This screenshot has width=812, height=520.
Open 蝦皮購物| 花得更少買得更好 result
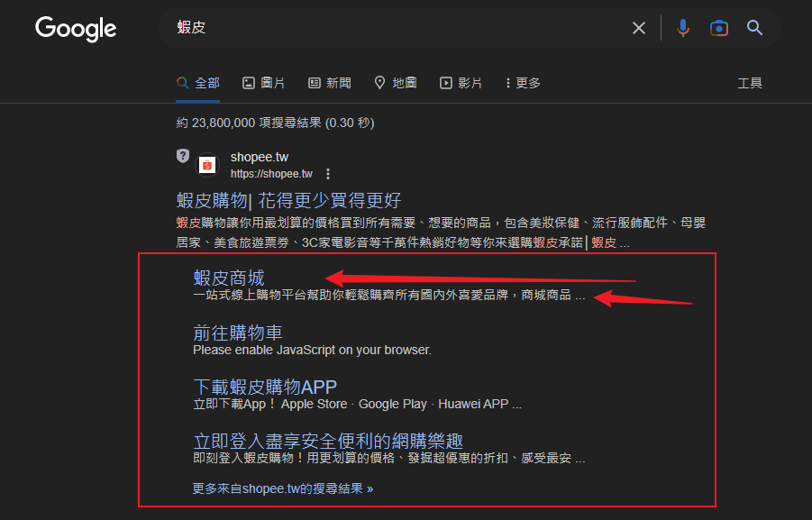[288, 200]
